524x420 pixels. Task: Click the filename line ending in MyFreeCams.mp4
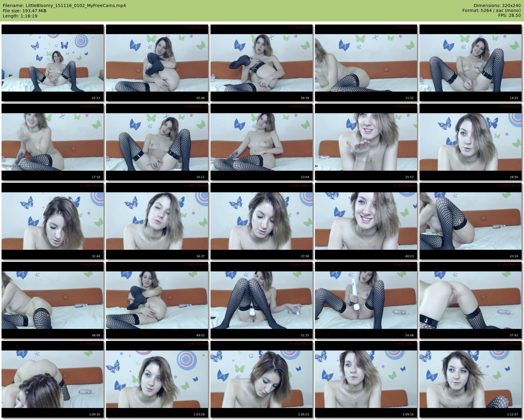point(64,6)
